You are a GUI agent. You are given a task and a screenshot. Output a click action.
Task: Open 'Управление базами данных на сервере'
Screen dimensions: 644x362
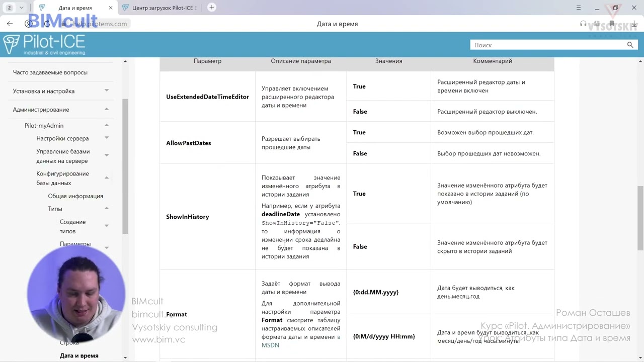coord(63,156)
